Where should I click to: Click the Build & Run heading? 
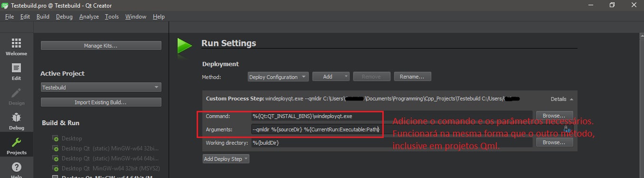pos(60,123)
